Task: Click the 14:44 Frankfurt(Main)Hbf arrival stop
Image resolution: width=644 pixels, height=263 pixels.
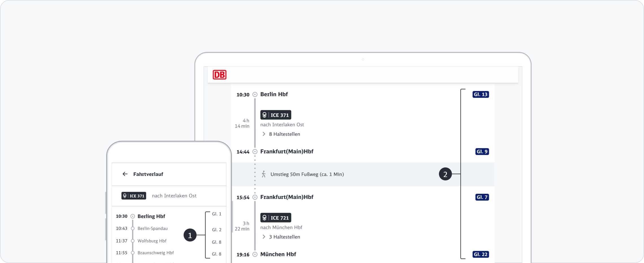Action: click(286, 152)
